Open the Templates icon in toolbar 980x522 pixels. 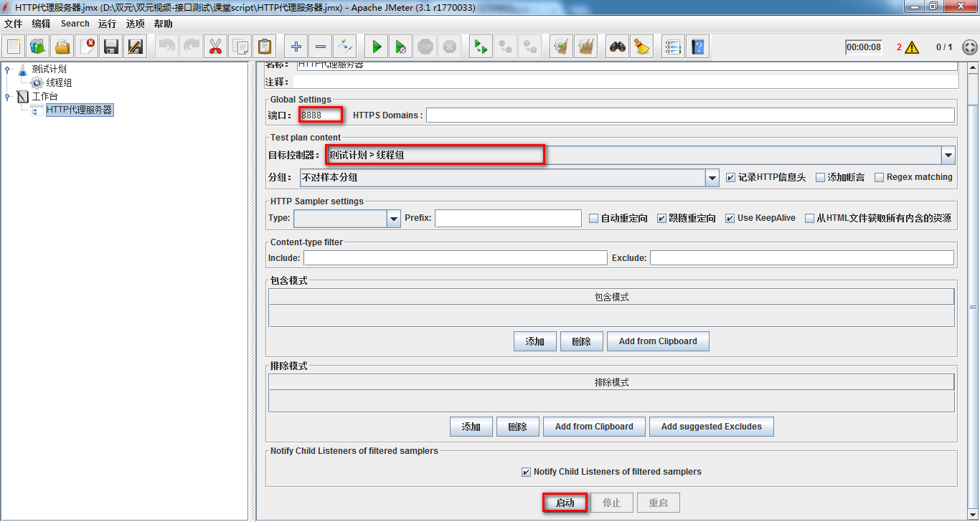(38, 47)
